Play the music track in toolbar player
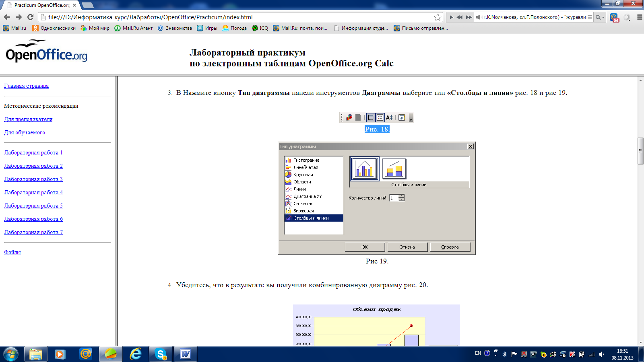 [x=451, y=17]
